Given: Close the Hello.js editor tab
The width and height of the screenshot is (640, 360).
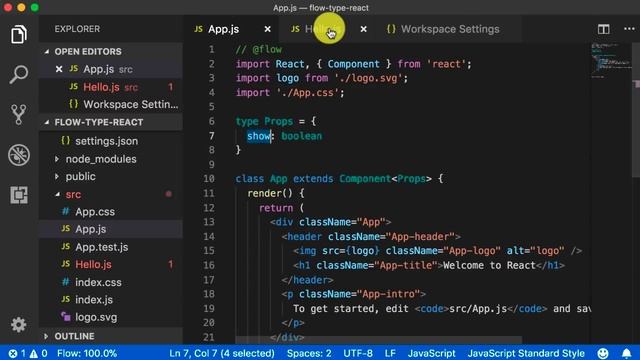Looking at the screenshot, I should (363, 29).
